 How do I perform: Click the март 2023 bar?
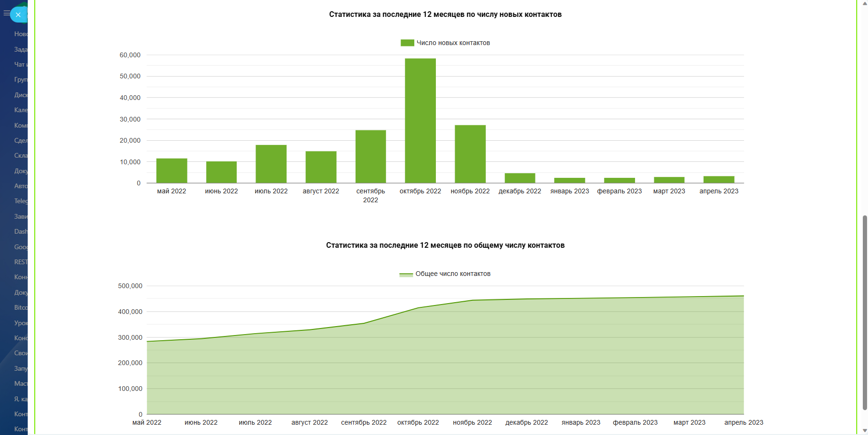coord(669,180)
